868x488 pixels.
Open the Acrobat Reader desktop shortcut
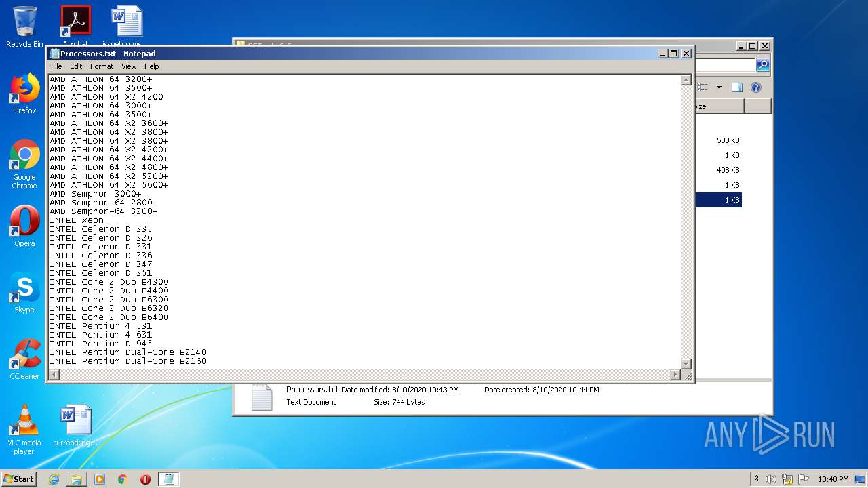[x=75, y=26]
